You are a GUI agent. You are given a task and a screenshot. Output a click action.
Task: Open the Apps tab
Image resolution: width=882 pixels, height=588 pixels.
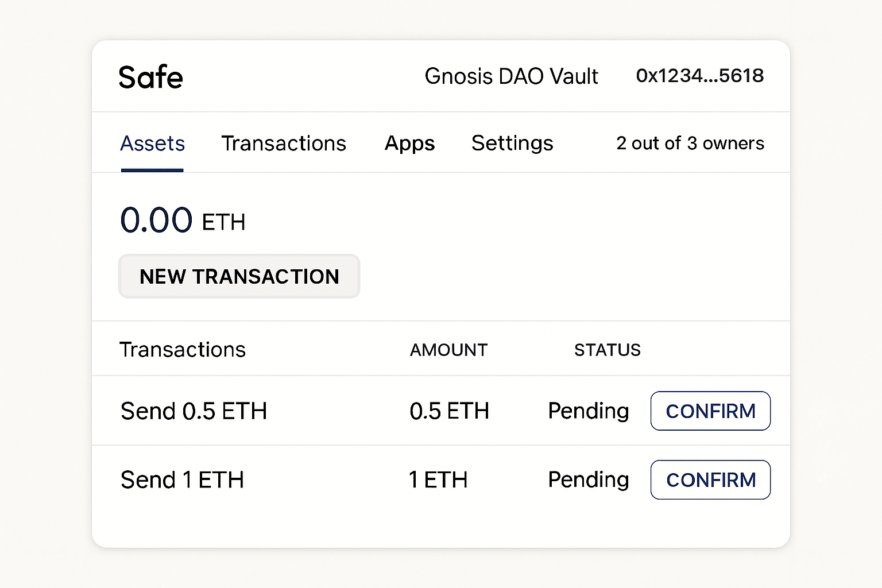point(409,144)
